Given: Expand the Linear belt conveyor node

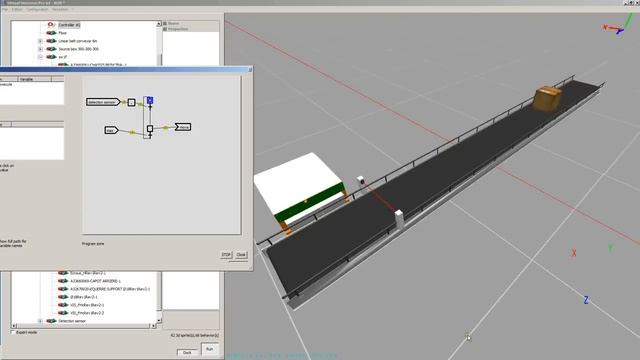Looking at the screenshot, I should point(40,41).
